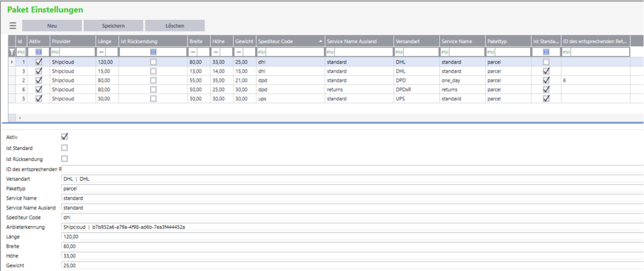Click the grid horizontal scrollbar left arrow

tap(19, 118)
